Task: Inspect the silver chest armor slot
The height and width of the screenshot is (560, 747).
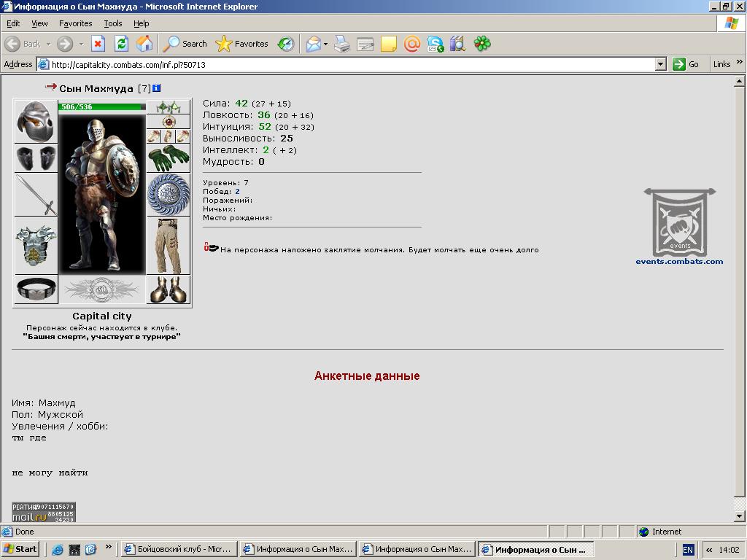Action: pyautogui.click(x=36, y=246)
